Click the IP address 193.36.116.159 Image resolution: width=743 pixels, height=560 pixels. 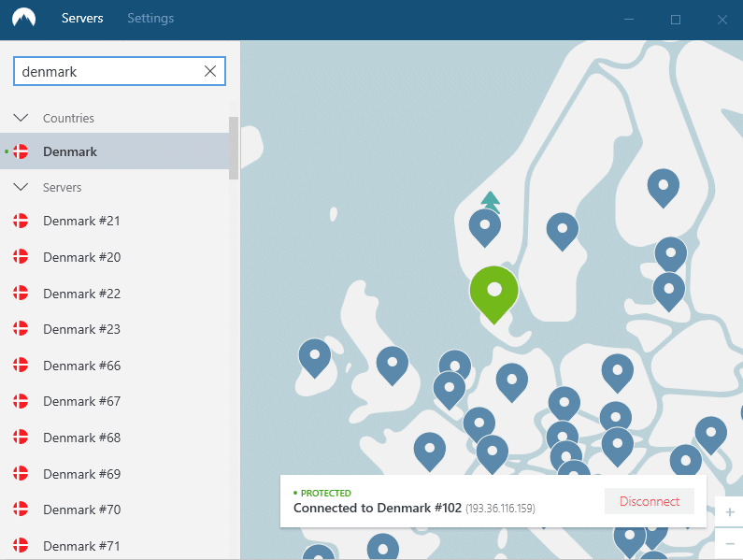point(500,509)
